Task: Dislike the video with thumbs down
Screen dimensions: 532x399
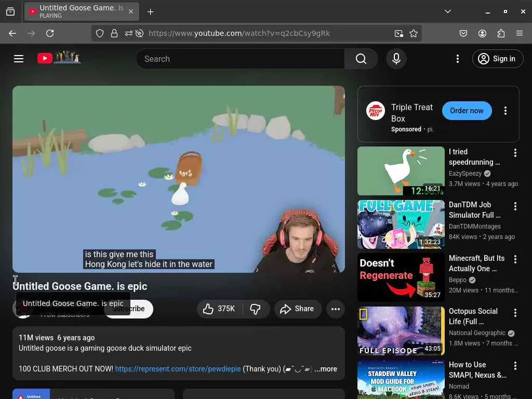Action: (x=256, y=309)
